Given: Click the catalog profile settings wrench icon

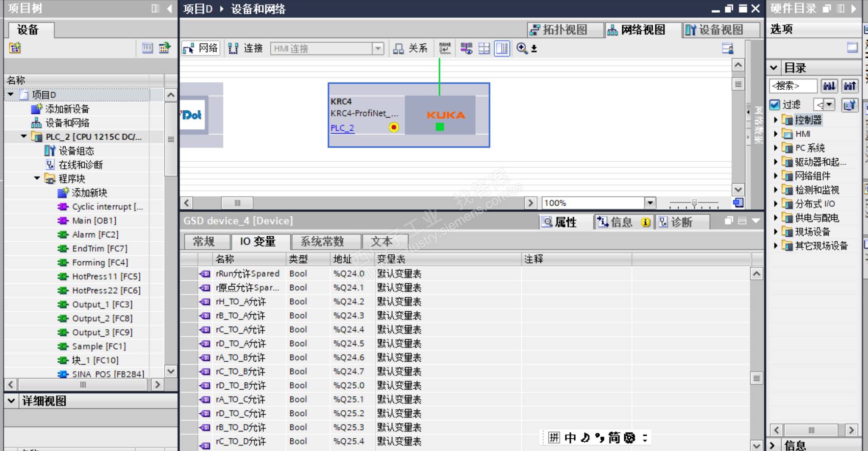Looking at the screenshot, I should pyautogui.click(x=850, y=104).
